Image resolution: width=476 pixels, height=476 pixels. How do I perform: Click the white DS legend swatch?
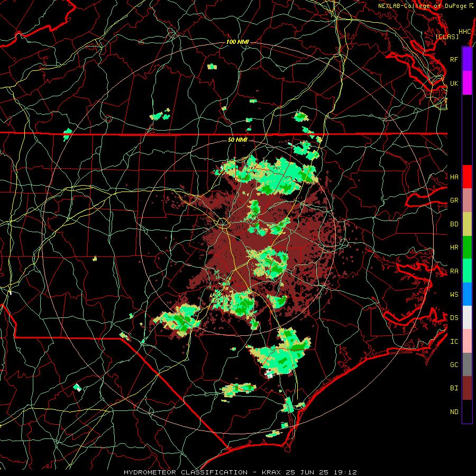(467, 317)
